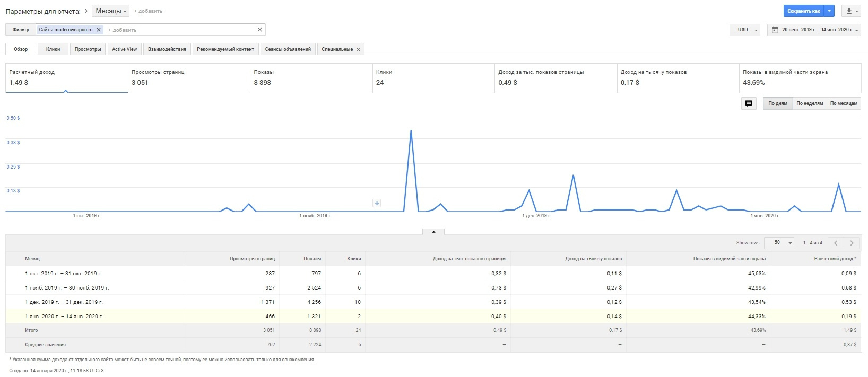Screen dimensions: 868x377
Task: Open the chart annotations comment icon
Action: [749, 103]
